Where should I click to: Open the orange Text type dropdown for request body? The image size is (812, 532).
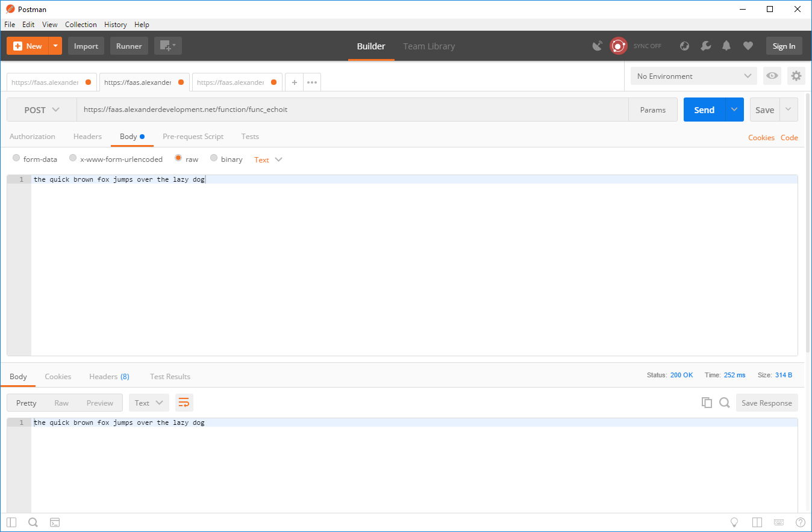tap(268, 159)
